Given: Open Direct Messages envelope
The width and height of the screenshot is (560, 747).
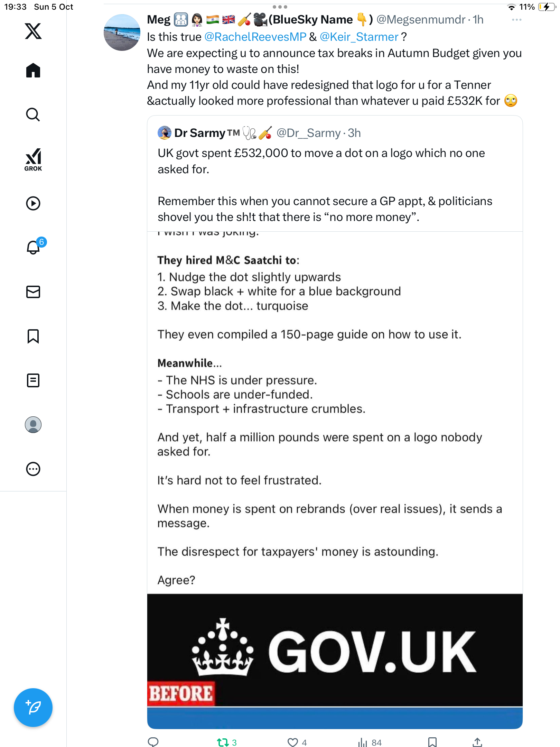Looking at the screenshot, I should (x=33, y=292).
